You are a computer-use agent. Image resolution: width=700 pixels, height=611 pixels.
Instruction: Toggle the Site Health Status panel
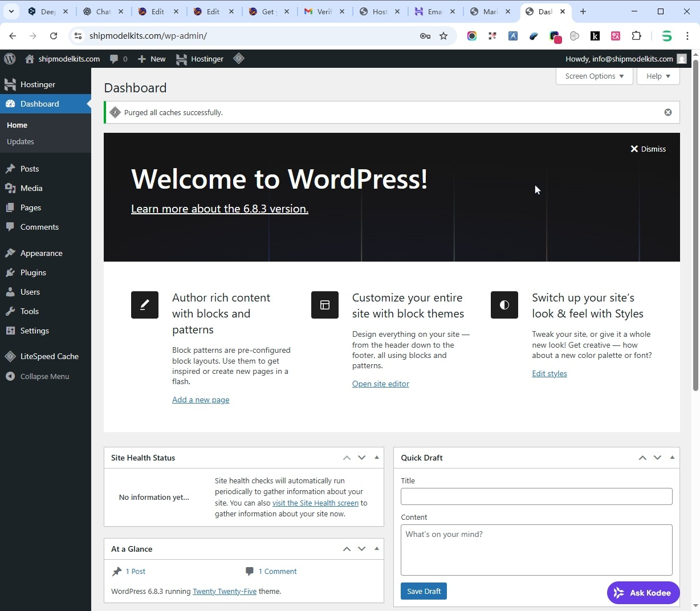pyautogui.click(x=377, y=458)
